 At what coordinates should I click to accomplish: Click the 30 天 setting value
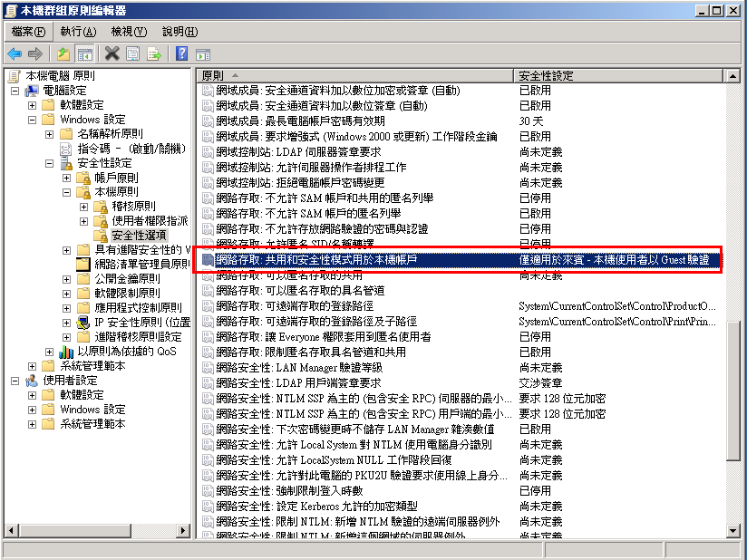(x=531, y=121)
